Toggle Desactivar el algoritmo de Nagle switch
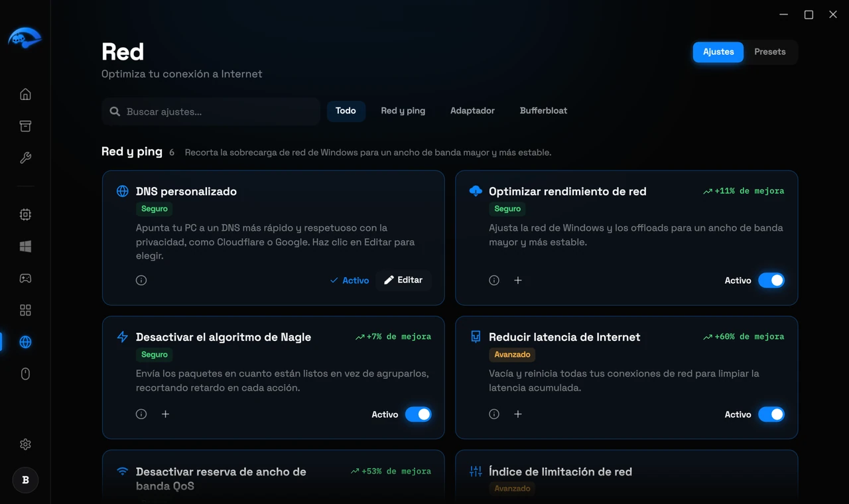This screenshot has height=504, width=849. point(419,414)
